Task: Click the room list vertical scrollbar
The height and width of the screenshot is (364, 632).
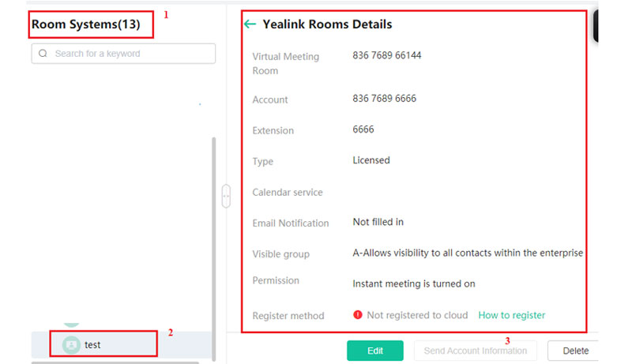Action: coord(213,237)
